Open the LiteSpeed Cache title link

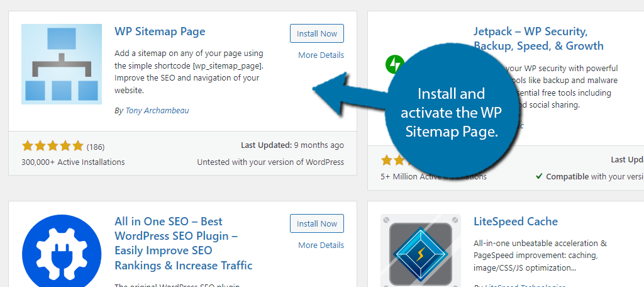(x=516, y=221)
